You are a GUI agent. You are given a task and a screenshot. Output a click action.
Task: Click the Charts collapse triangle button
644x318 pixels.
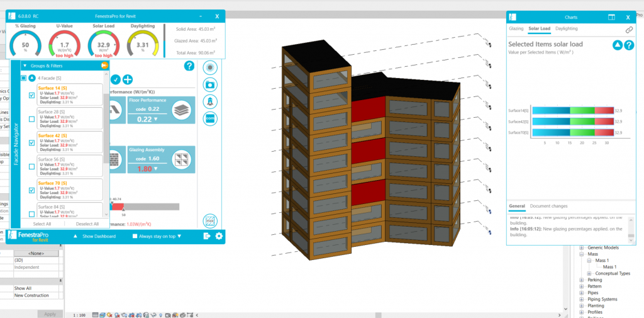618,45
